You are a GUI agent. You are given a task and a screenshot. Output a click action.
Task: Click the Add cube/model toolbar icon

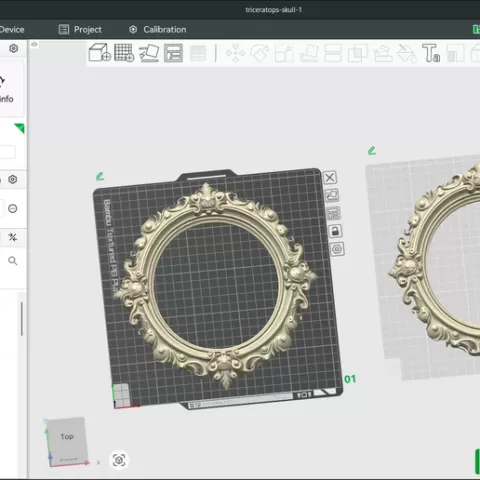(x=99, y=53)
